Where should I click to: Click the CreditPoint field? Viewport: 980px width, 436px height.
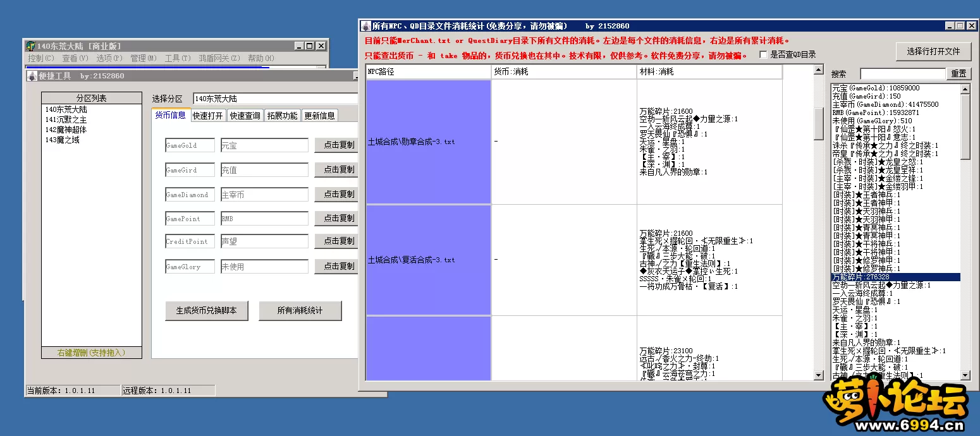[190, 241]
